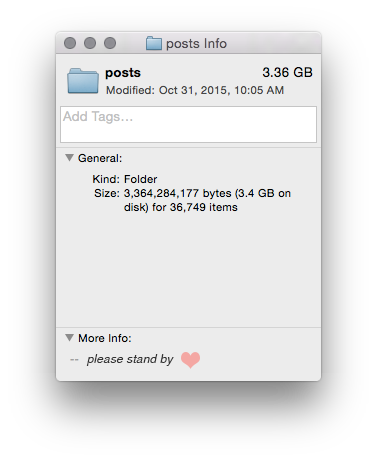Collapse the General section triangle
Viewport: 377px width, 455px height.
point(69,158)
